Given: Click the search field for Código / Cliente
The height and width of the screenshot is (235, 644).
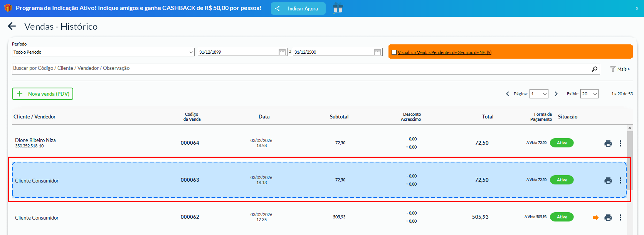Looking at the screenshot, I should click(x=301, y=69).
